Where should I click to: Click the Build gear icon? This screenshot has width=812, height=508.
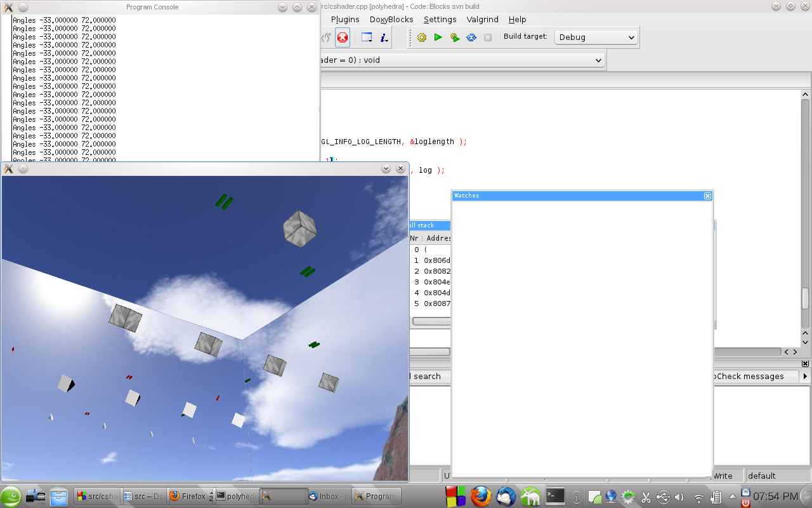(x=422, y=37)
